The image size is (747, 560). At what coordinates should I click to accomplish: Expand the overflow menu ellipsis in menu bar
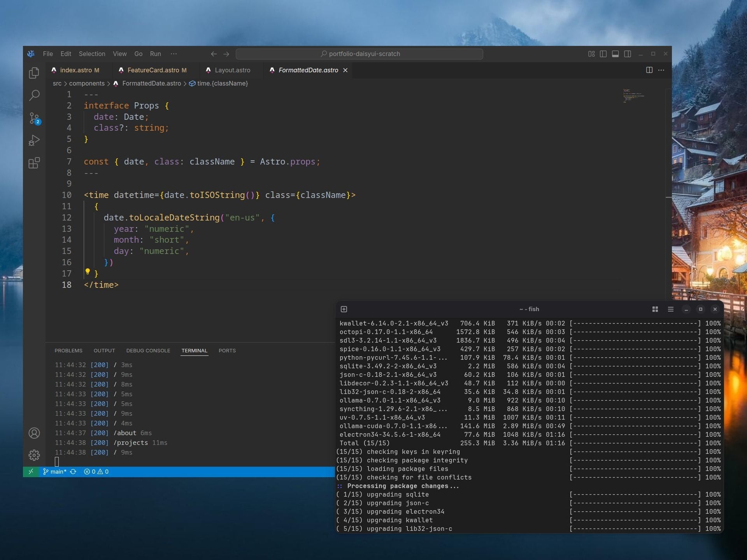174,54
